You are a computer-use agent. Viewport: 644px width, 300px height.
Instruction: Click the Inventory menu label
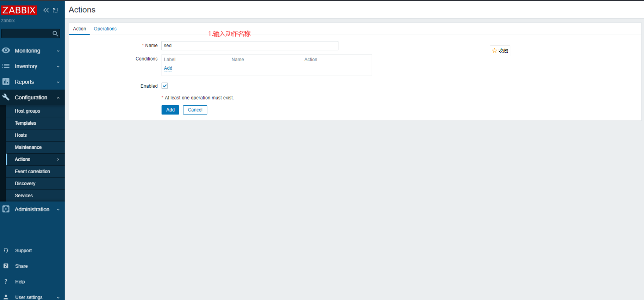tap(26, 66)
